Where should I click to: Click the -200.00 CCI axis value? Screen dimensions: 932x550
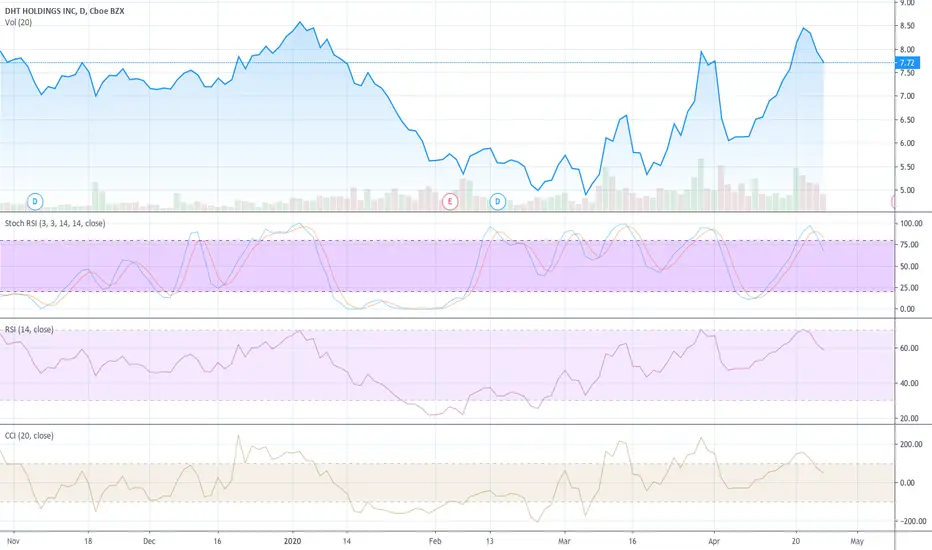point(912,521)
